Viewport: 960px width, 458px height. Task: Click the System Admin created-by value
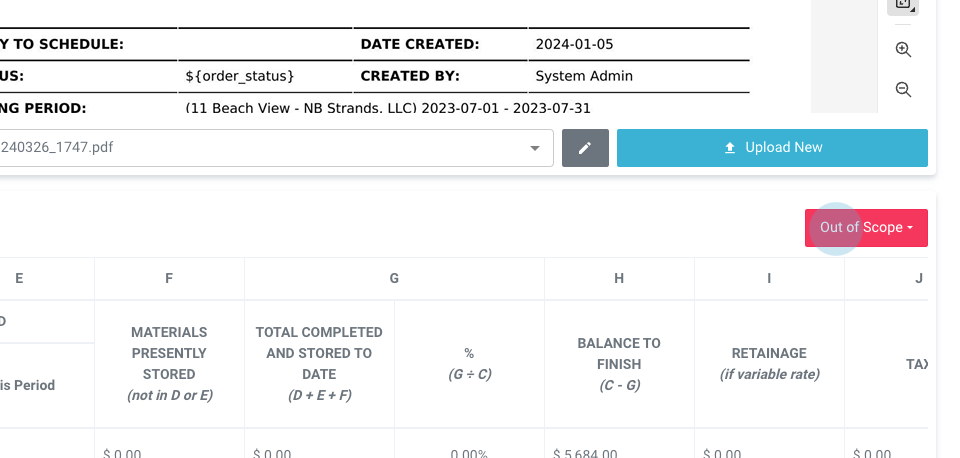pos(584,76)
